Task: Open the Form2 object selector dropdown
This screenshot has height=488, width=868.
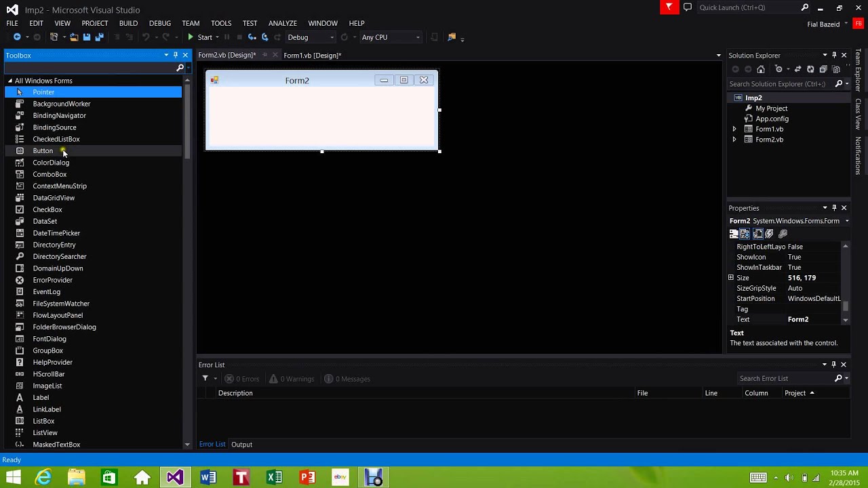Action: click(846, 221)
